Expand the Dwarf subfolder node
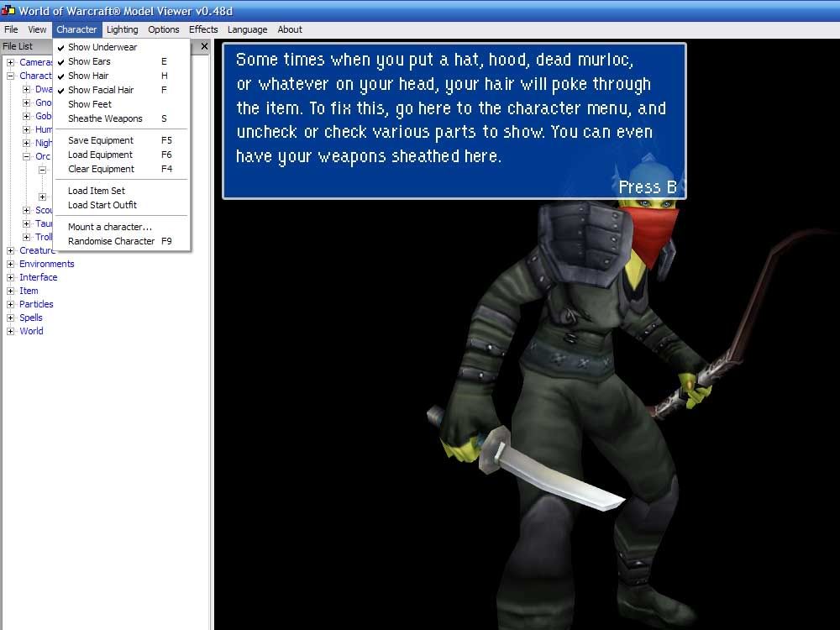This screenshot has width=840, height=630. [x=26, y=89]
